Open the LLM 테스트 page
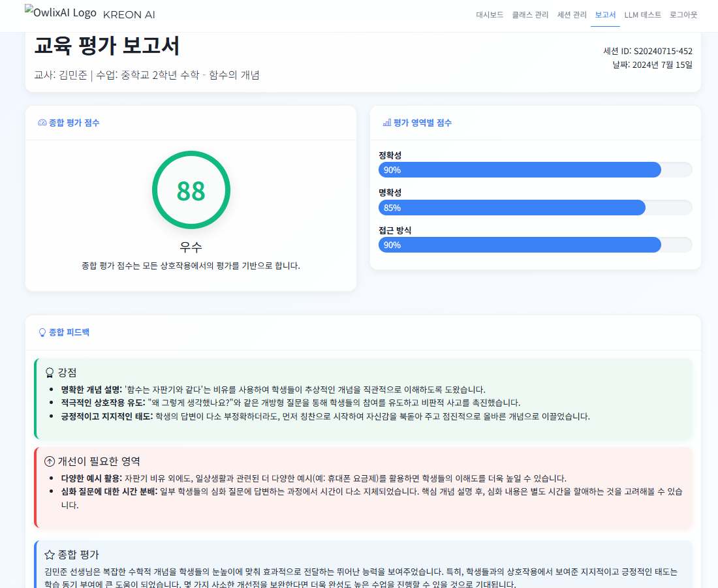Image resolution: width=718 pixels, height=588 pixels. click(642, 14)
